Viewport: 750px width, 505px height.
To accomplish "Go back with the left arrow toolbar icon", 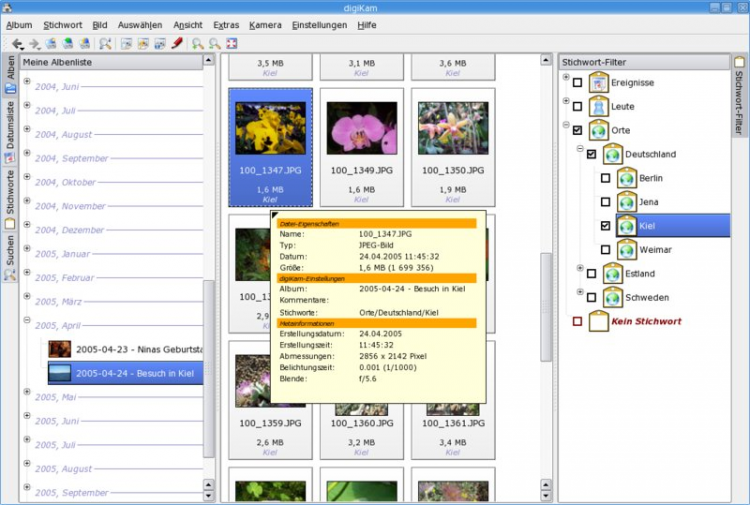I will (x=17, y=44).
